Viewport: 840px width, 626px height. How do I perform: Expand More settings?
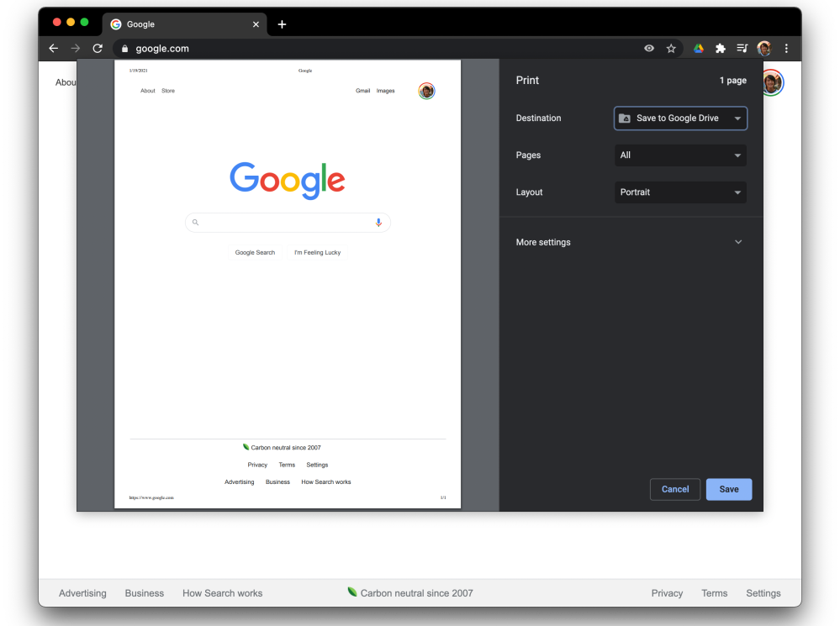(630, 242)
